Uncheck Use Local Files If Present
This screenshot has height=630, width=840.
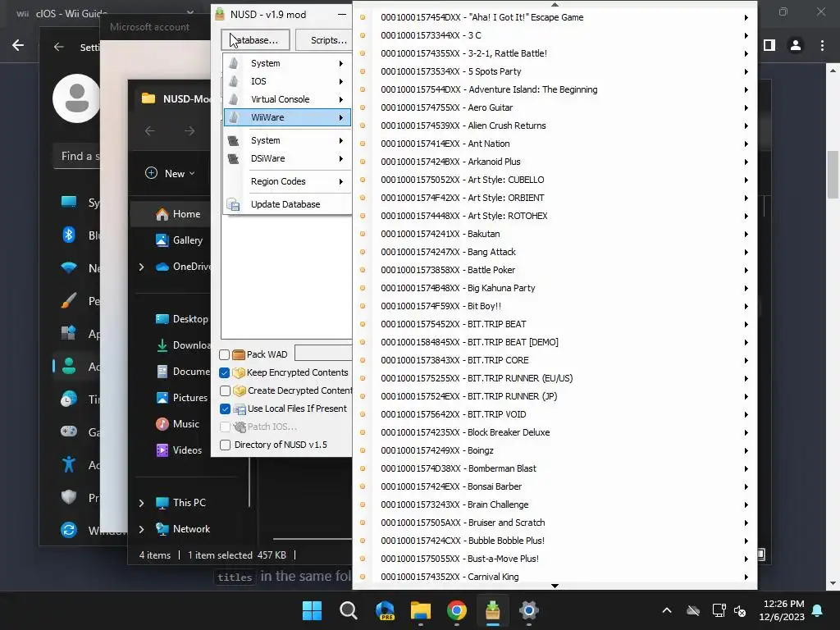[225, 409]
